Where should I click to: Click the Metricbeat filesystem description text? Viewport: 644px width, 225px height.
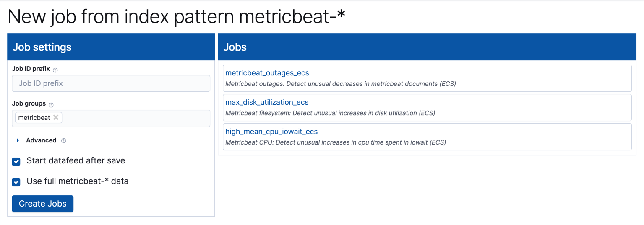[330, 113]
